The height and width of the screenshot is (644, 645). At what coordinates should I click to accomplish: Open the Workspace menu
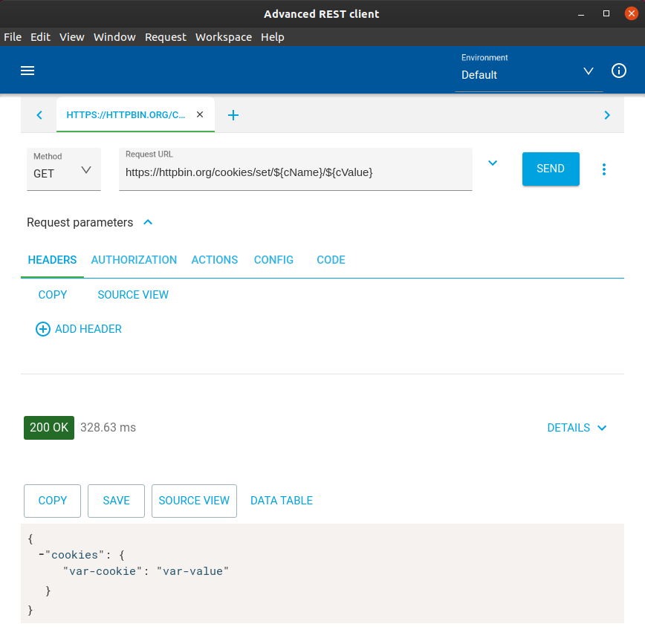tap(223, 36)
